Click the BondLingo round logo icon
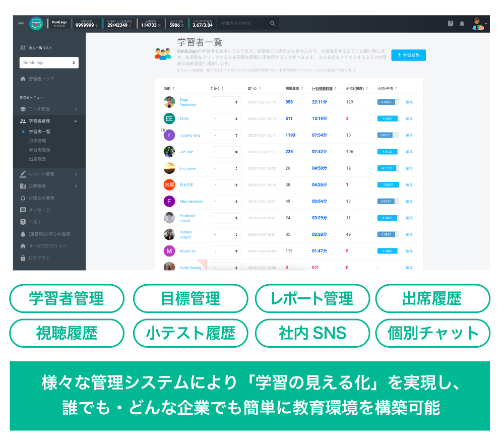504x448 pixels. pyautogui.click(x=36, y=24)
